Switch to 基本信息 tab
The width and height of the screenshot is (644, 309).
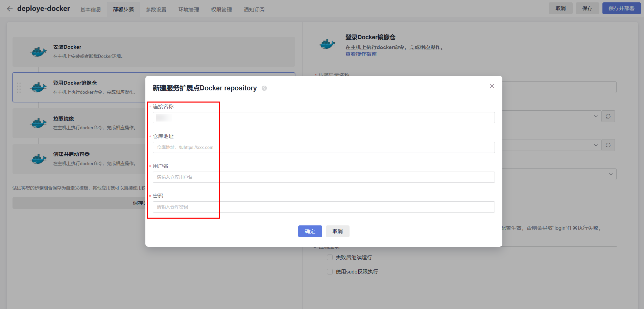91,9
